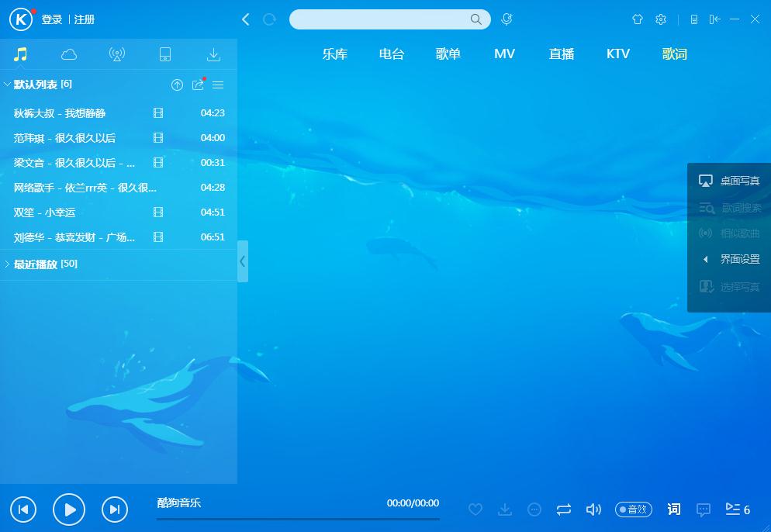Select song 梁文音 - 很久很久以后

tap(119, 163)
